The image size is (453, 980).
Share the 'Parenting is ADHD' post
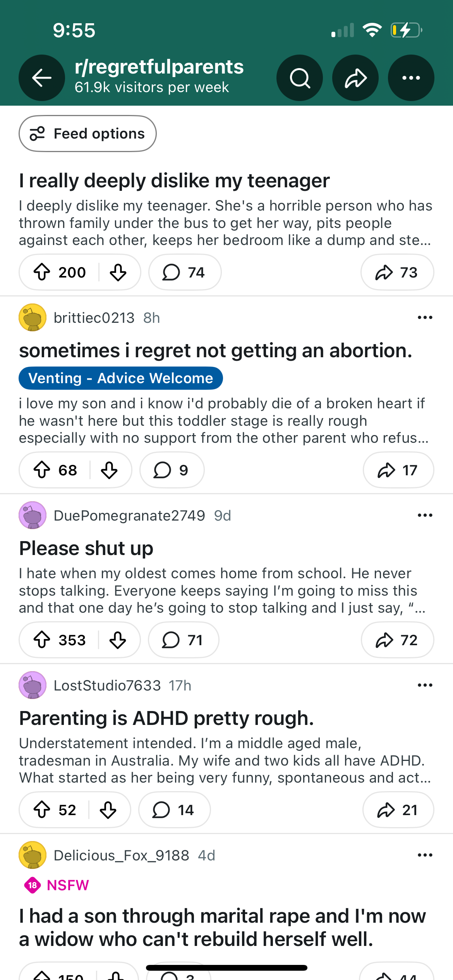398,810
